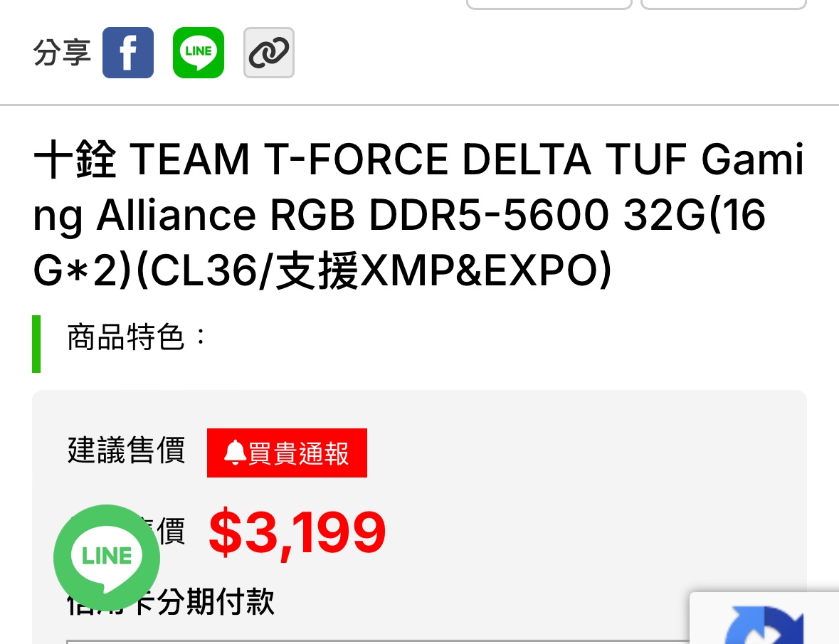Click the 價 character left of the price
839x644 pixels.
click(x=171, y=530)
